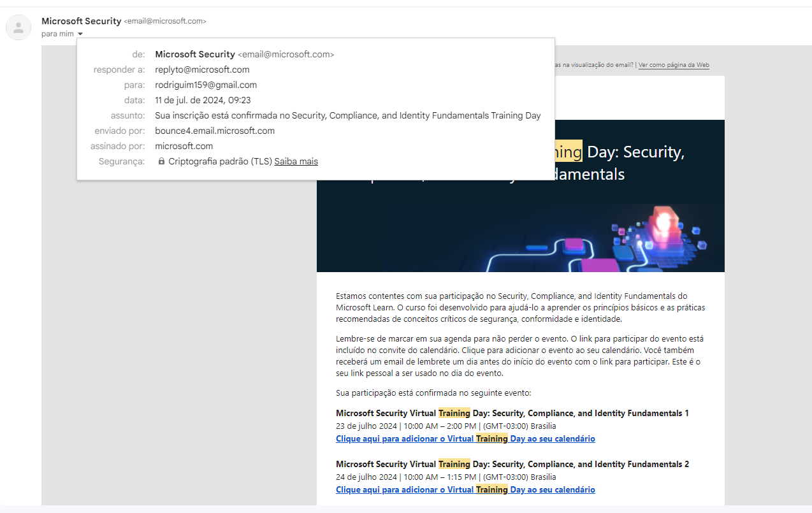This screenshot has height=513, width=812.
Task: Click 'bounce4.email.microsoft.com' sent-by value
Action: pyautogui.click(x=215, y=131)
